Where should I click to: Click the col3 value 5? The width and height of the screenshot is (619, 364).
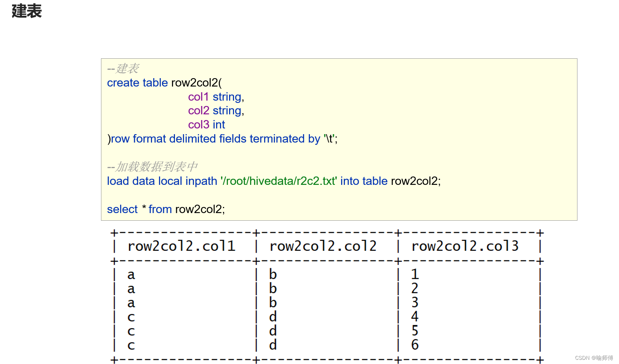point(415,331)
